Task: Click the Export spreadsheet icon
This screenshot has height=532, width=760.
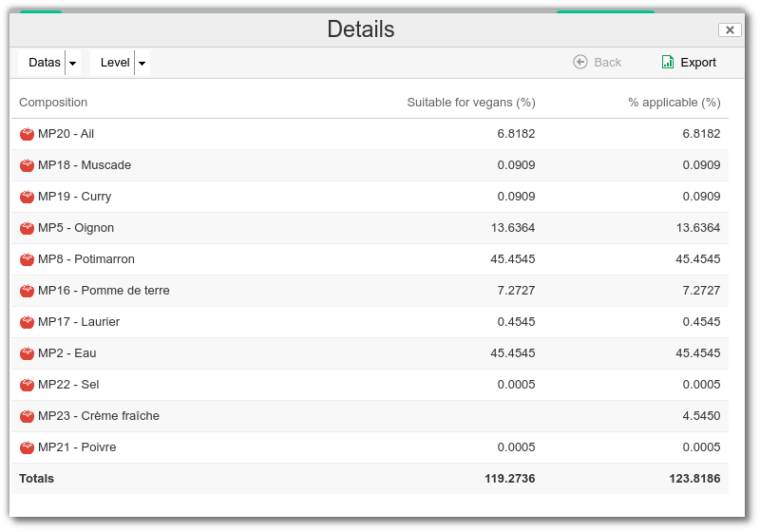Action: pyautogui.click(x=668, y=62)
